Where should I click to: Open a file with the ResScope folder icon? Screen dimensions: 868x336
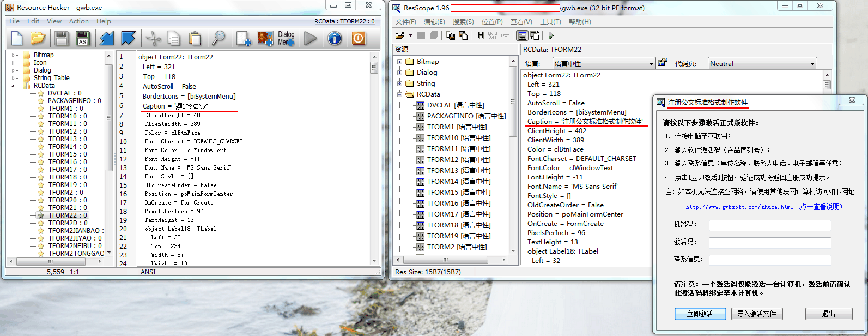coord(400,35)
